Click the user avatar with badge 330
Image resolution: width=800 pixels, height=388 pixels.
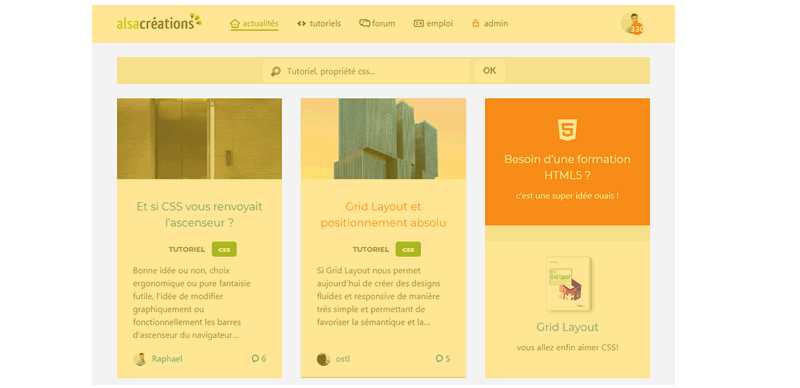pyautogui.click(x=632, y=24)
